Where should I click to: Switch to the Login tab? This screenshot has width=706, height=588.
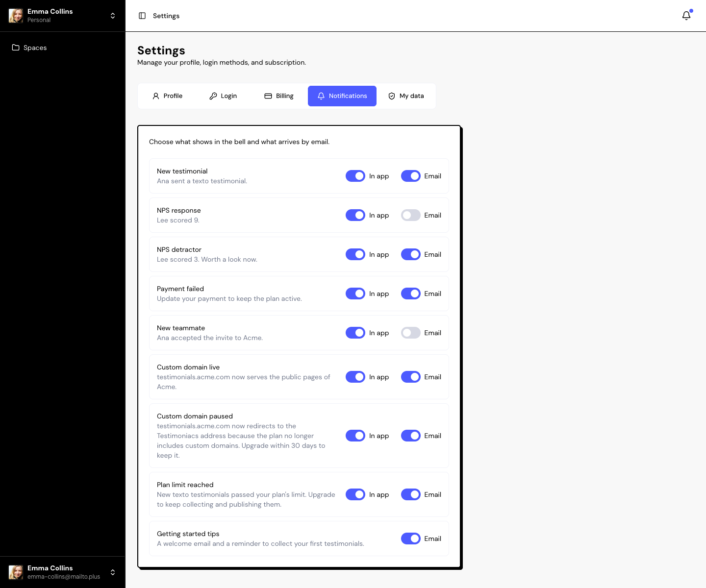point(223,96)
